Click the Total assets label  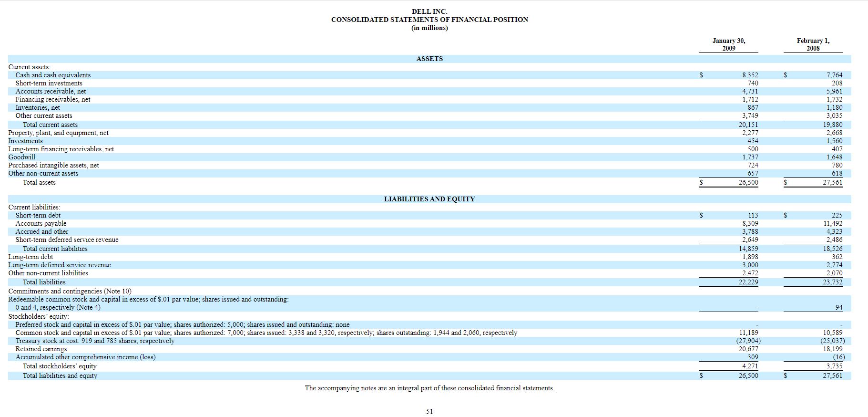39,182
